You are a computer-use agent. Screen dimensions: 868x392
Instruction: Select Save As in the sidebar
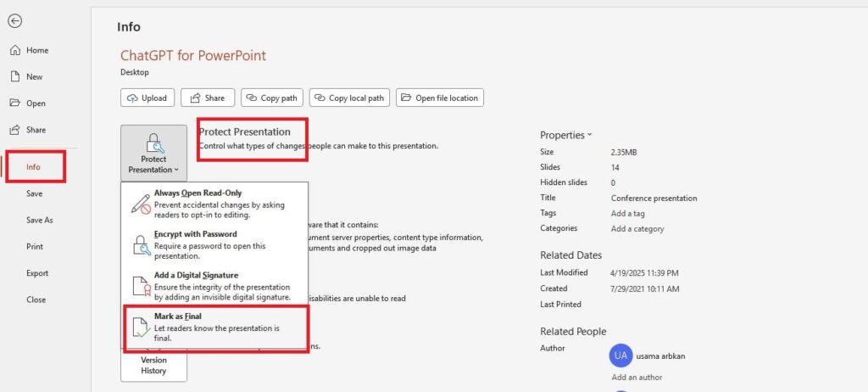[40, 220]
